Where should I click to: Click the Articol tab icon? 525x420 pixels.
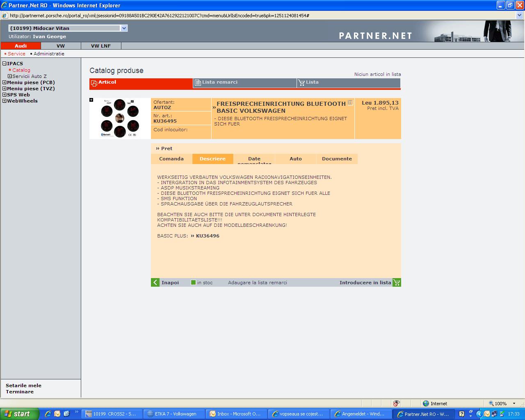tap(94, 83)
